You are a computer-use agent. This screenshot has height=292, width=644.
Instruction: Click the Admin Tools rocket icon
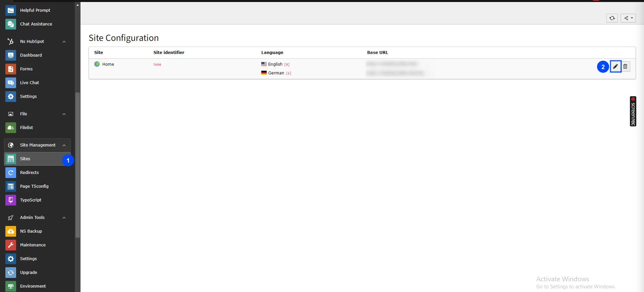tap(11, 218)
